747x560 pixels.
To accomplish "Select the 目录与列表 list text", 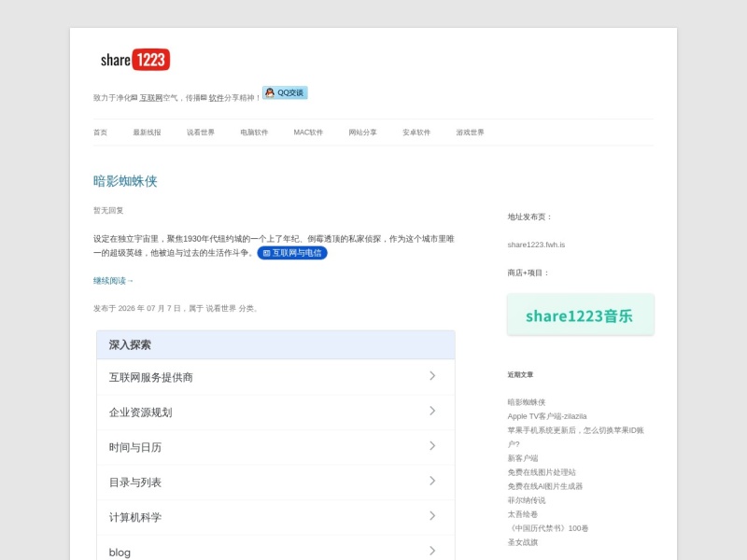I will point(135,483).
